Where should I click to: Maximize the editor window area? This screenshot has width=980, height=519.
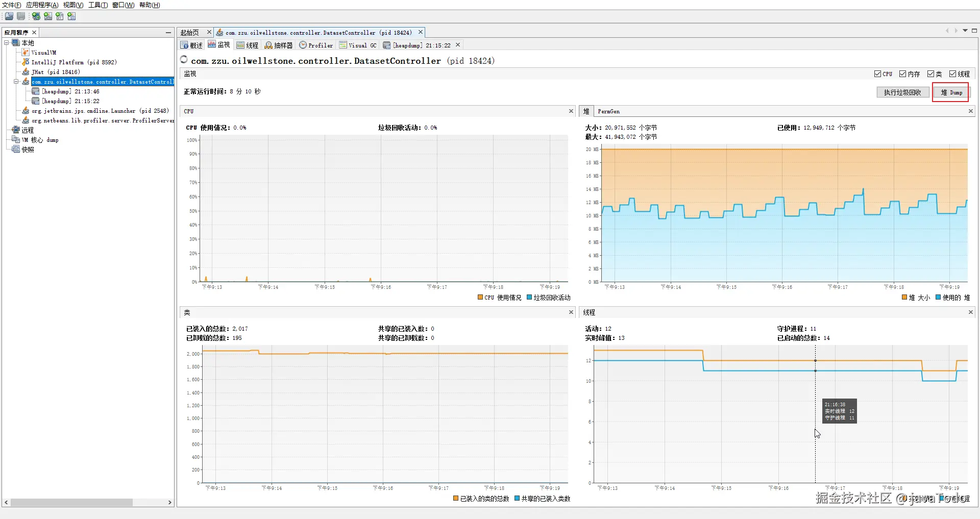pos(974,31)
